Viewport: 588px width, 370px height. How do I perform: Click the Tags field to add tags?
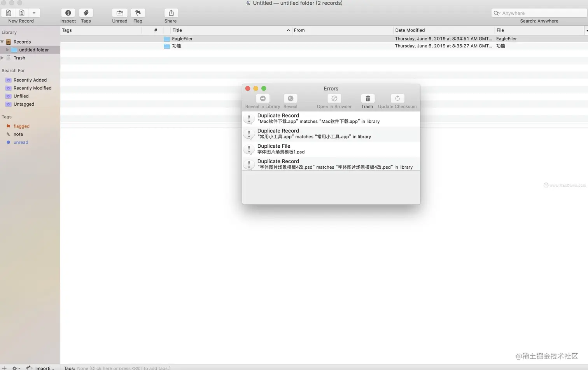[x=124, y=368]
